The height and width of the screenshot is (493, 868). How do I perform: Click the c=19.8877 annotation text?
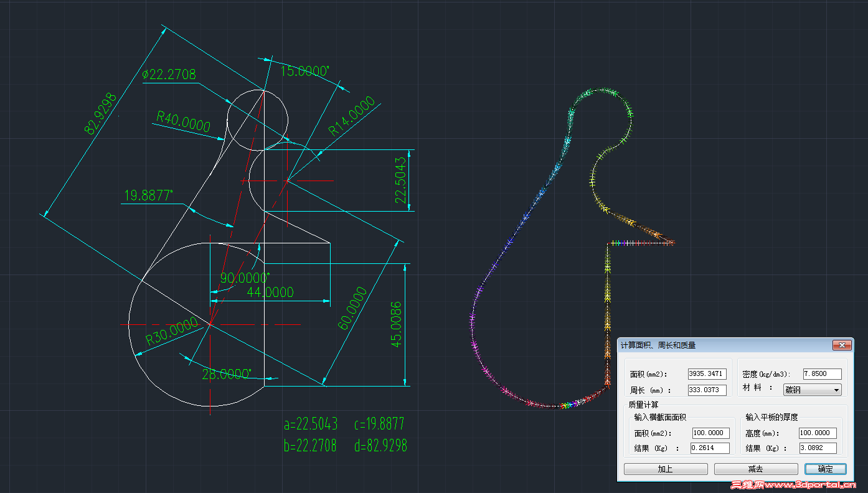coord(379,425)
